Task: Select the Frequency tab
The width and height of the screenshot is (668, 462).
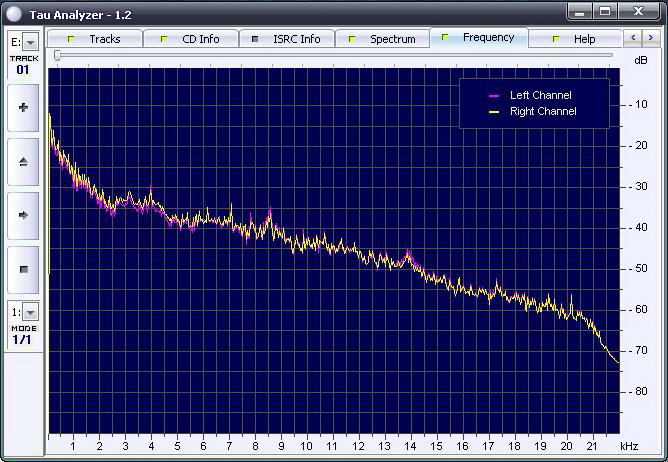Action: pyautogui.click(x=479, y=38)
